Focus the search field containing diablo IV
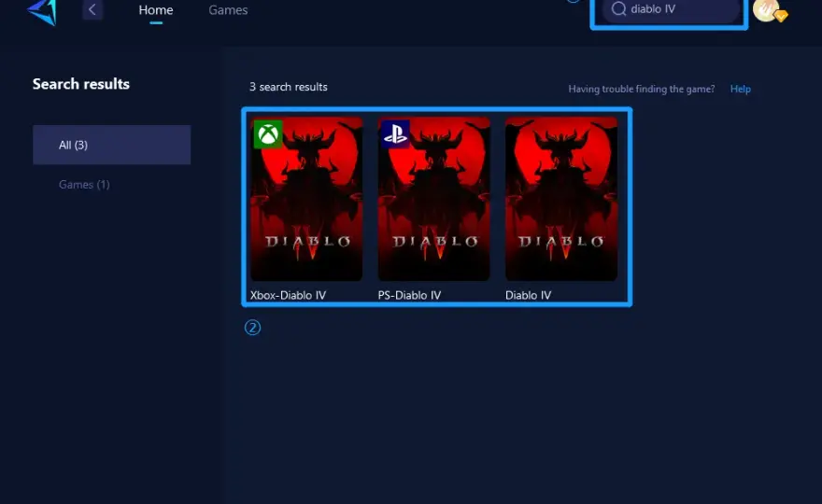 pyautogui.click(x=671, y=10)
